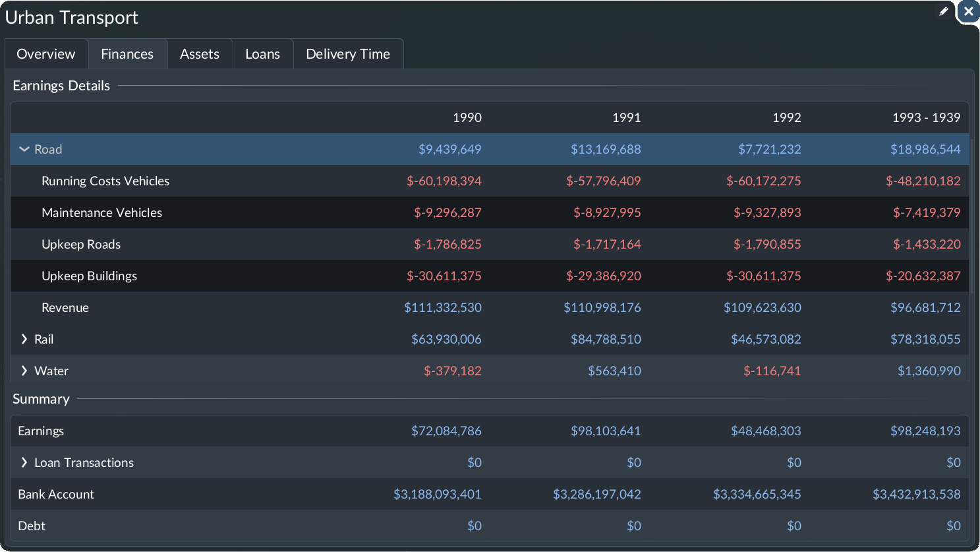This screenshot has height=552, width=980.
Task: Select the Finances tab
Action: pyautogui.click(x=127, y=54)
